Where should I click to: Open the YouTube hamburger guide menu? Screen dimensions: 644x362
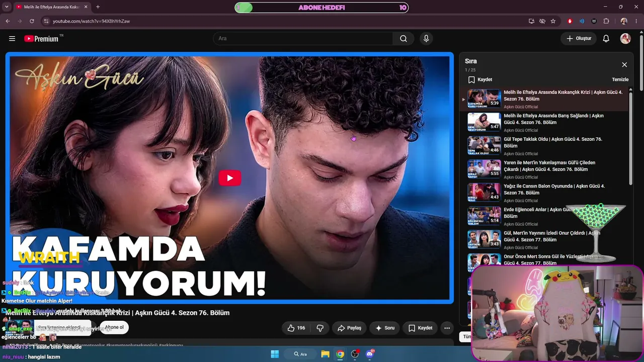[12, 39]
